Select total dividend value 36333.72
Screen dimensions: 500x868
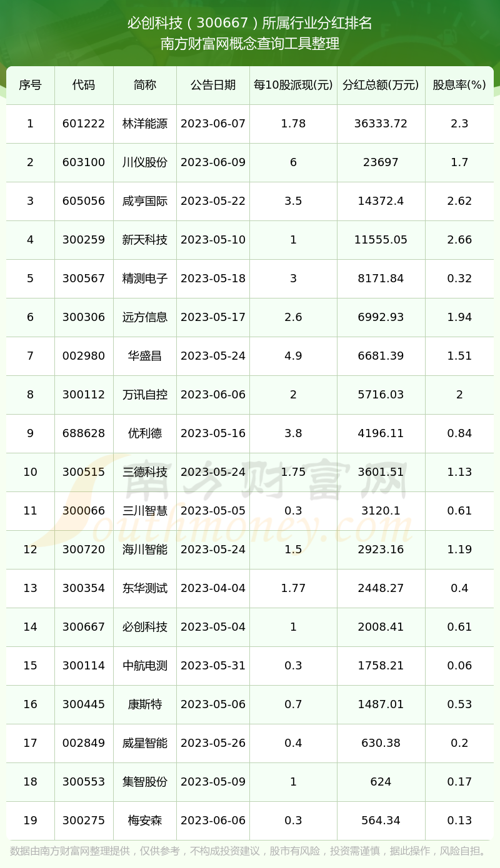coord(381,124)
